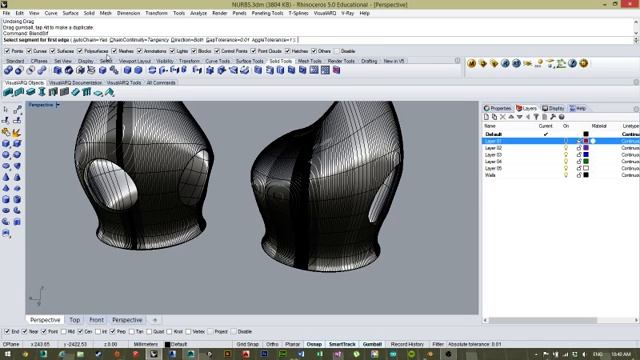The height and width of the screenshot is (360, 640).
Task: Switch to the Surface Tools toolbar tab
Action: tap(250, 61)
